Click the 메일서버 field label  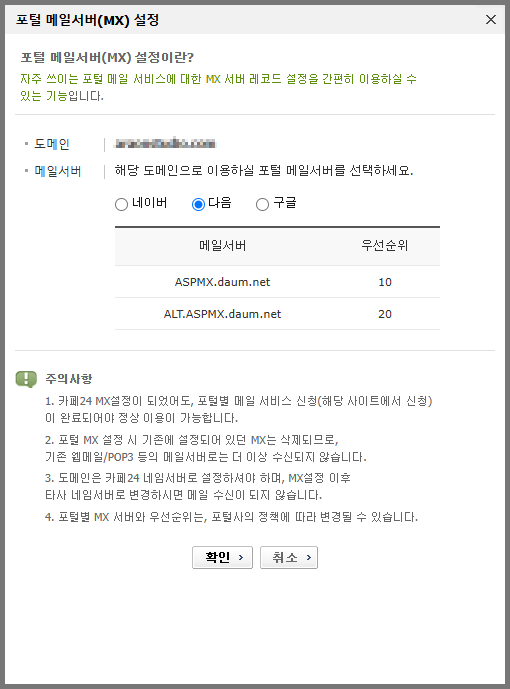58,171
